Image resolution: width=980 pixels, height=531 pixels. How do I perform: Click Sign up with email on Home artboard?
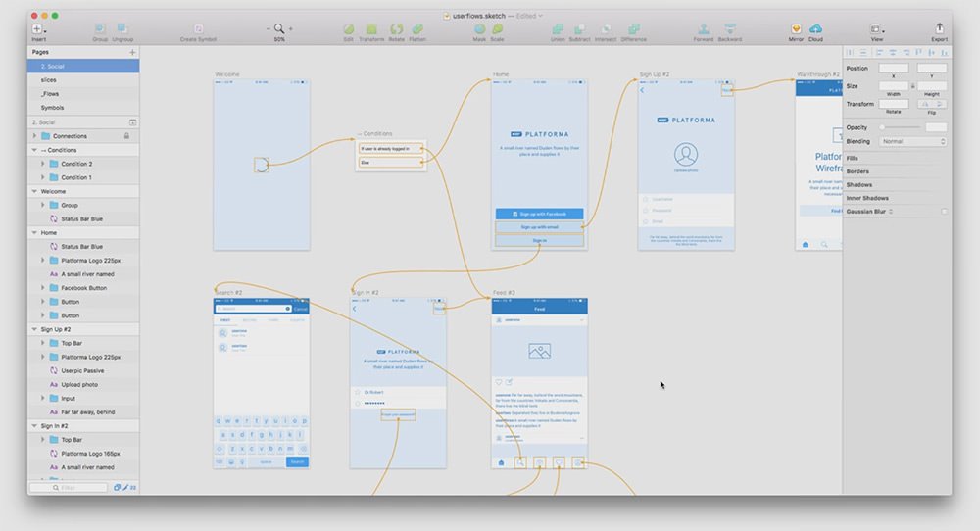pos(539,227)
